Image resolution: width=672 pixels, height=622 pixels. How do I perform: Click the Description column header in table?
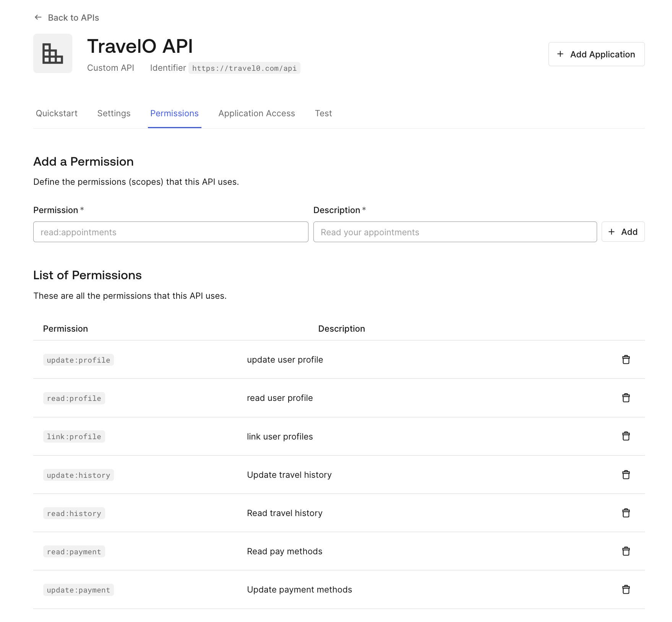pos(341,329)
